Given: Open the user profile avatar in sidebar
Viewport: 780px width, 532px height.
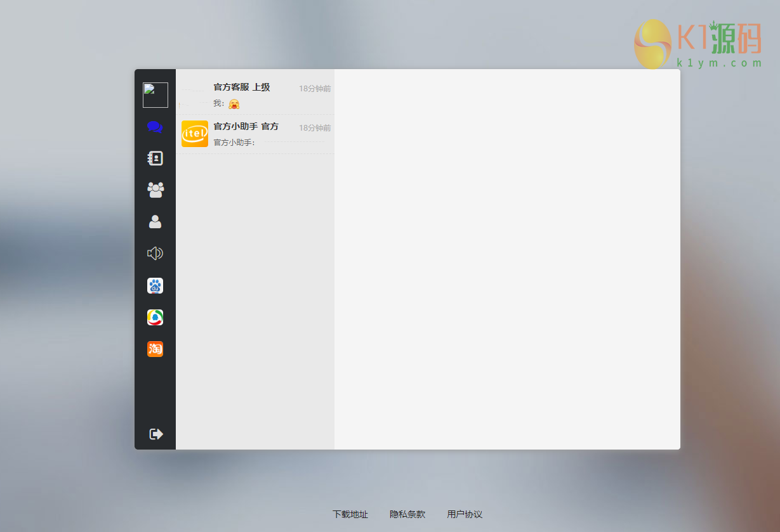Looking at the screenshot, I should (x=155, y=95).
